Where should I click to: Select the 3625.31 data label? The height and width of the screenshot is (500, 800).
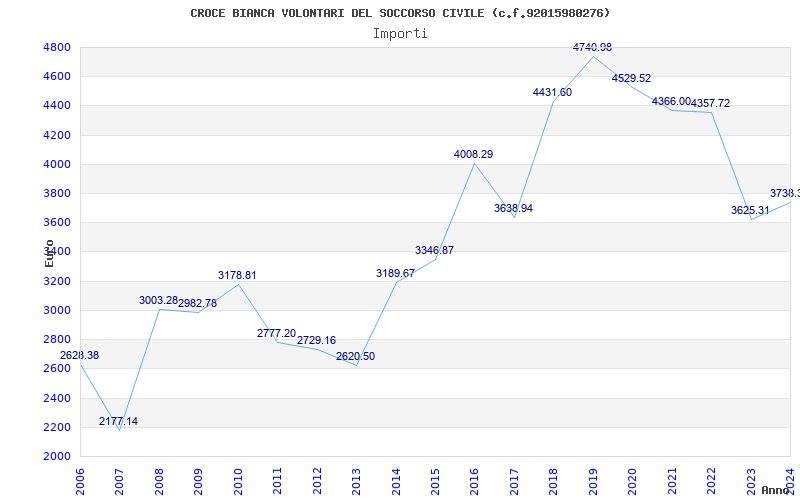coord(750,210)
